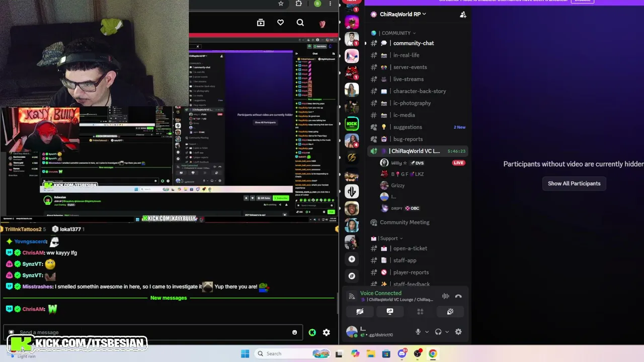Switch to the live-streams channel
This screenshot has height=362, width=644.
click(418, 79)
